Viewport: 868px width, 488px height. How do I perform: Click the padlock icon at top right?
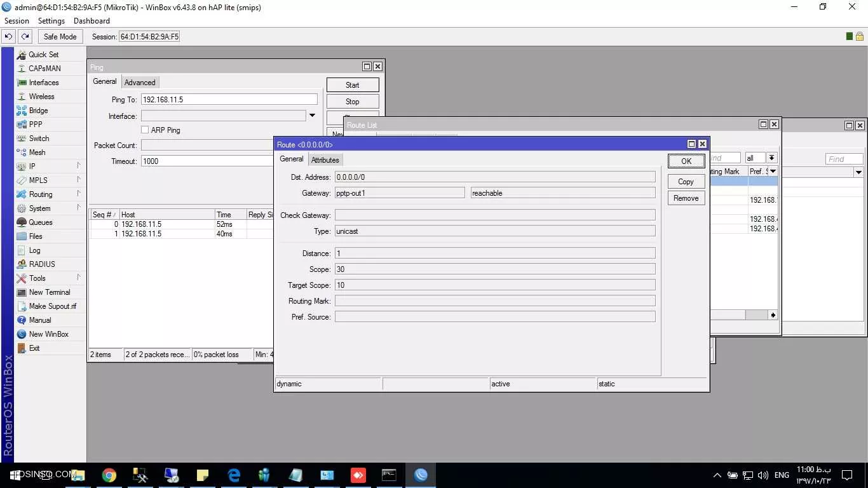click(859, 37)
